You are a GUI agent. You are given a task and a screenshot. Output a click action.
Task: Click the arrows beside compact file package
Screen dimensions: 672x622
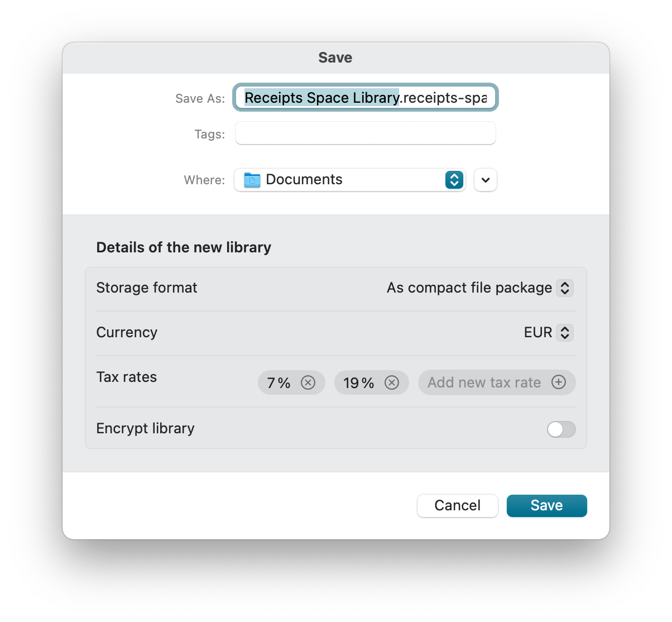[x=565, y=288]
